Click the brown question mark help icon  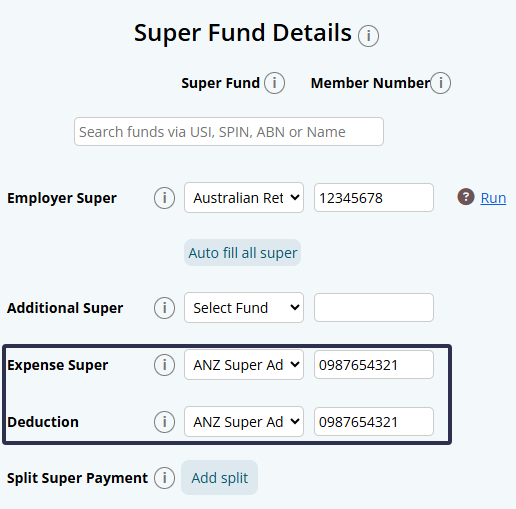pos(466,197)
